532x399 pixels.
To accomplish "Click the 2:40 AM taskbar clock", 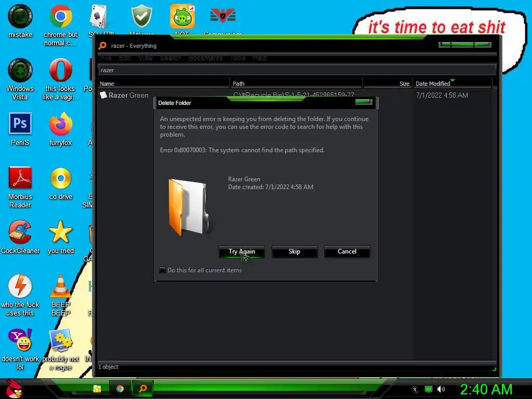I will pyautogui.click(x=486, y=389).
